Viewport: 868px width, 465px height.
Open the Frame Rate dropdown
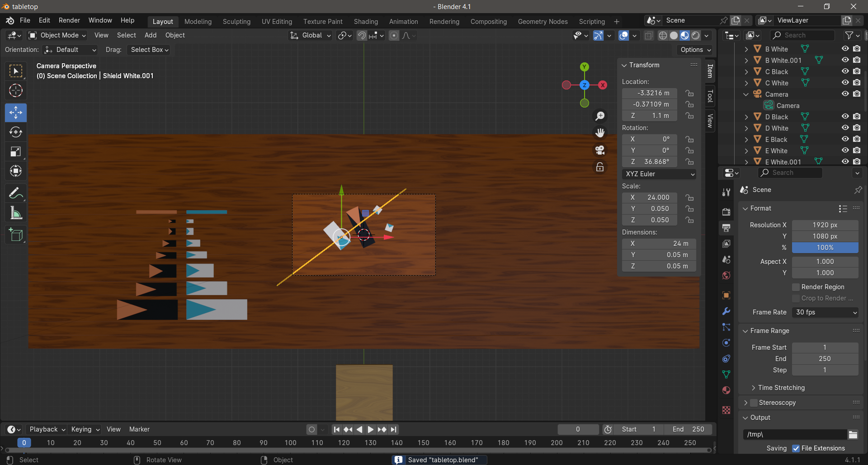pyautogui.click(x=825, y=312)
